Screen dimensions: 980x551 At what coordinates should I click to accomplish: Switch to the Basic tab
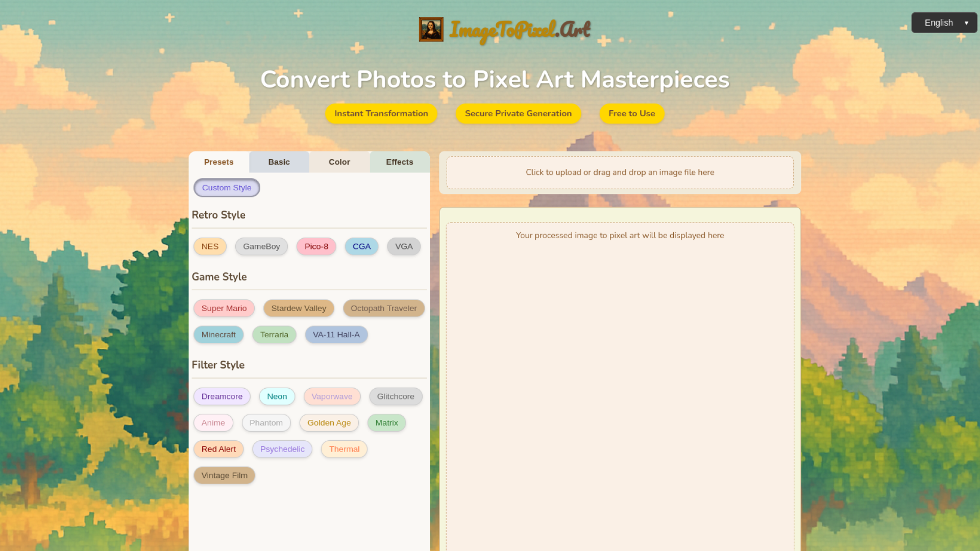[279, 162]
